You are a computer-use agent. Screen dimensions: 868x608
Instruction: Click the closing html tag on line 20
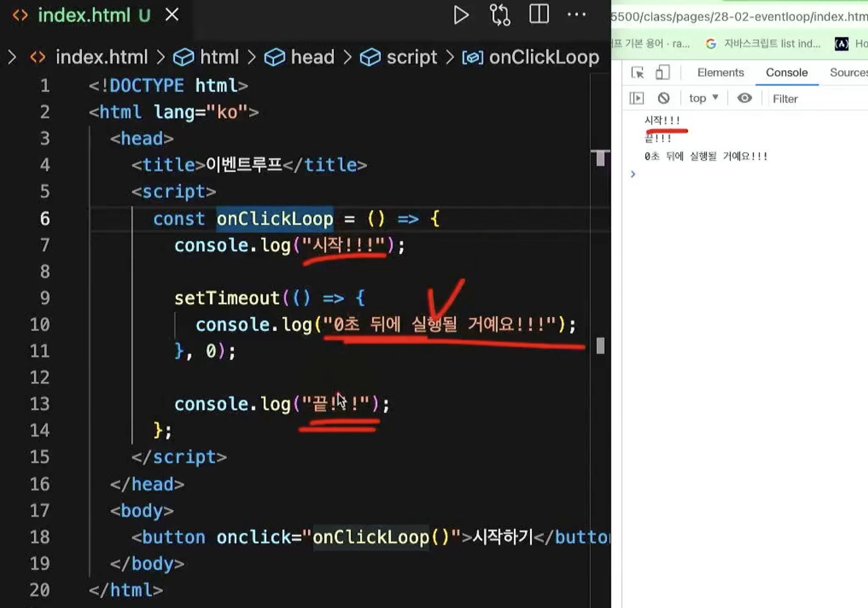(x=126, y=590)
